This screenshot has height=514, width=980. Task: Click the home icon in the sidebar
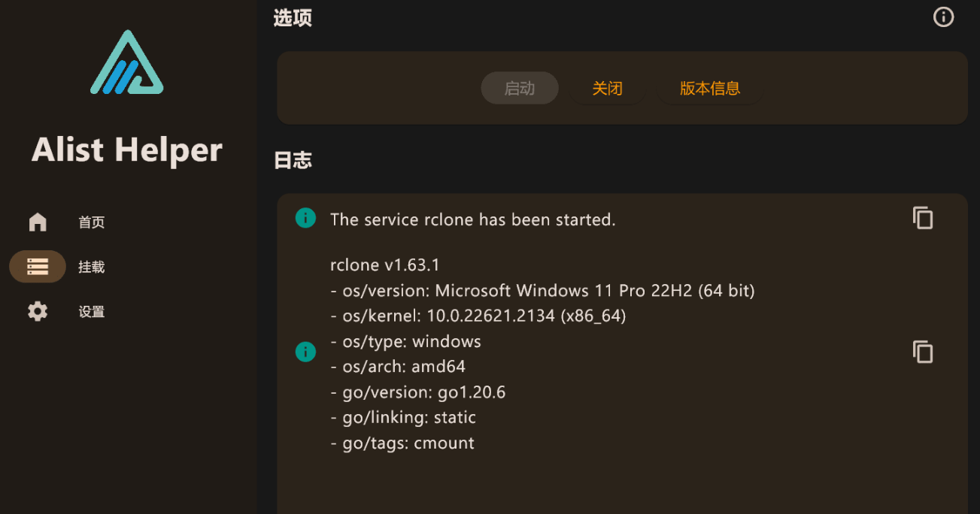pos(37,222)
